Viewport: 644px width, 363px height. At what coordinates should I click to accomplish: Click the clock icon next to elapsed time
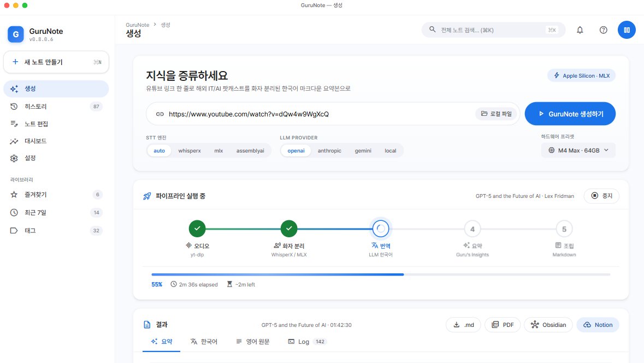coord(174,284)
